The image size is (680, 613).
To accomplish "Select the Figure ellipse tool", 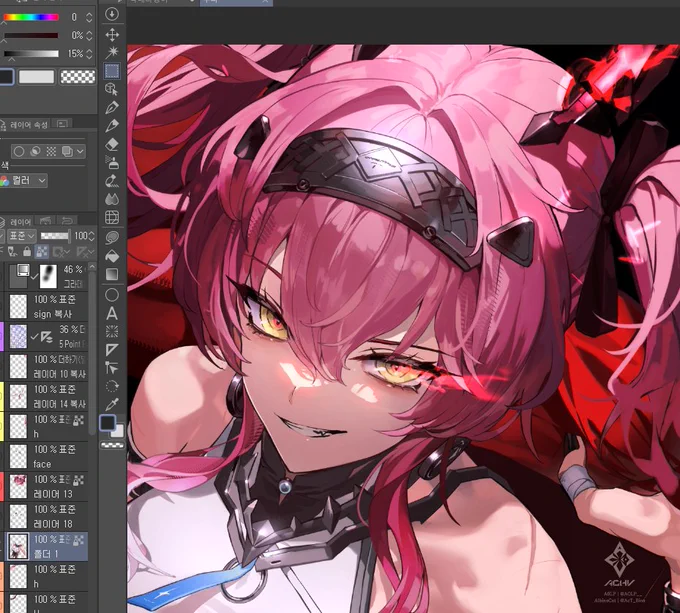I will pyautogui.click(x=112, y=295).
